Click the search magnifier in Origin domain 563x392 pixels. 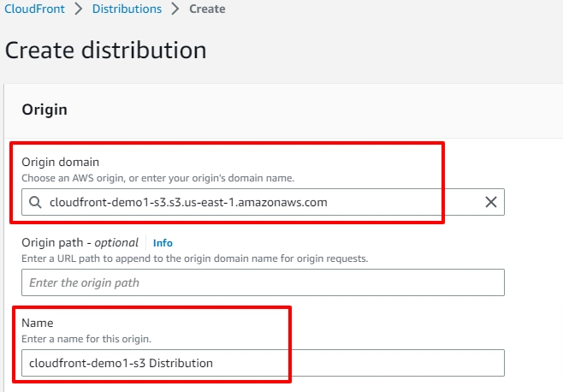pos(35,202)
